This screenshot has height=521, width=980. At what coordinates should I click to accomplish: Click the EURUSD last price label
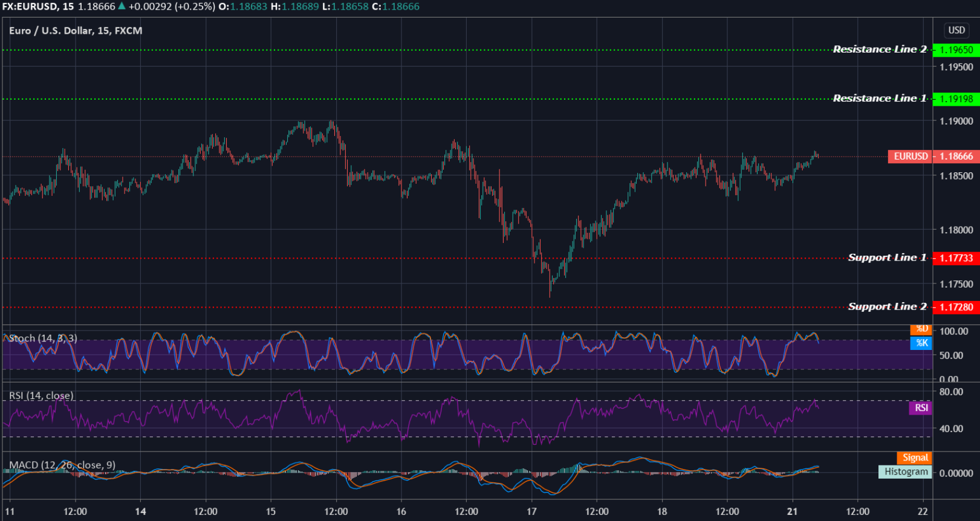point(910,157)
